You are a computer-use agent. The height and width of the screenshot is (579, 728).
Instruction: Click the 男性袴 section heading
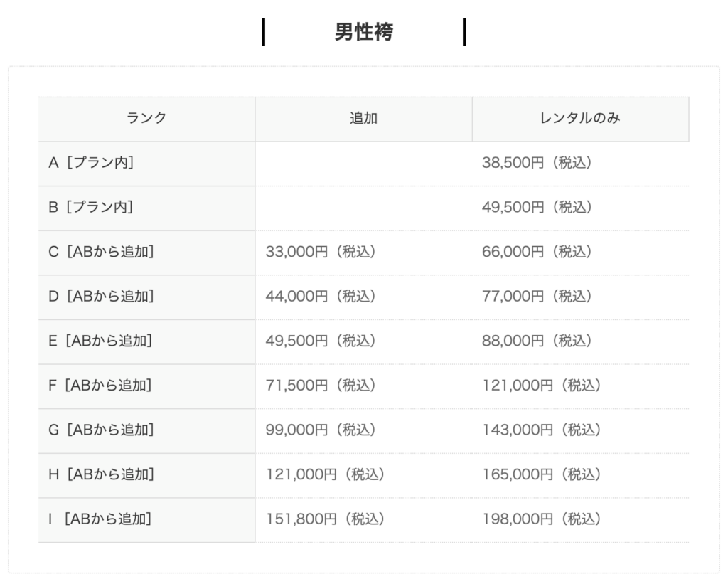363,33
